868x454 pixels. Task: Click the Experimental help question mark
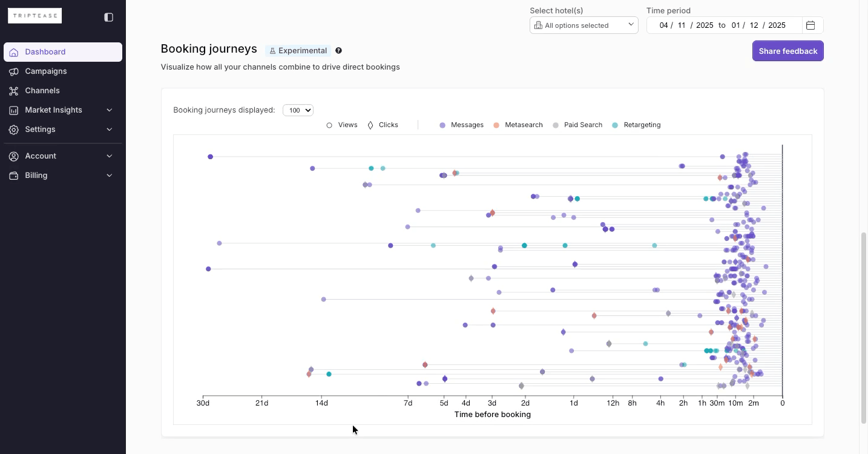[338, 50]
